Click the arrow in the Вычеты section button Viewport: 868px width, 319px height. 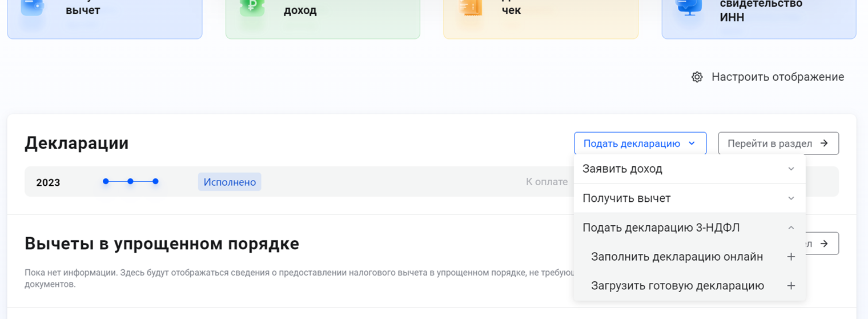pyautogui.click(x=824, y=244)
